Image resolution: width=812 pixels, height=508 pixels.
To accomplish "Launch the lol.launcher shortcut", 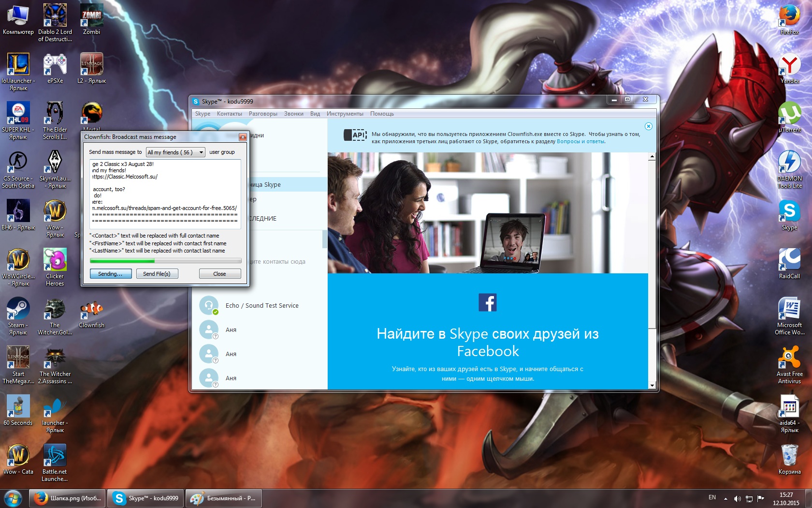I will (18, 71).
